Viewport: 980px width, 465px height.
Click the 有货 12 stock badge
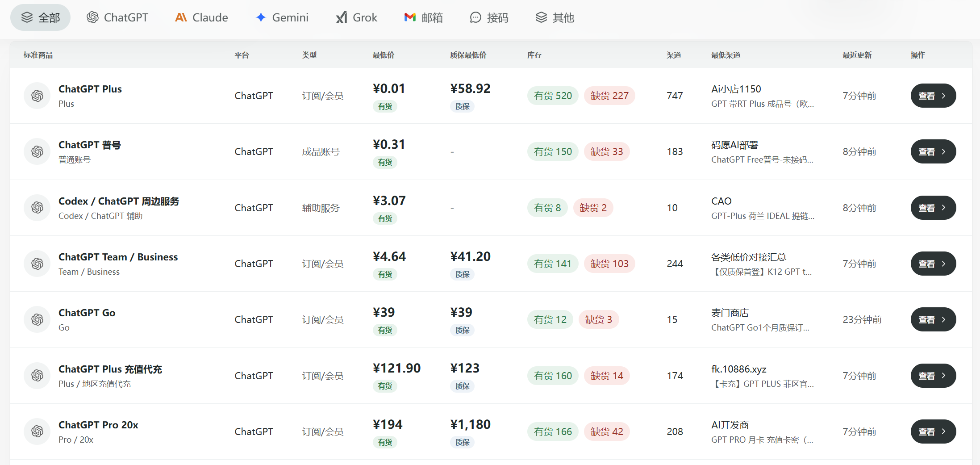550,319
